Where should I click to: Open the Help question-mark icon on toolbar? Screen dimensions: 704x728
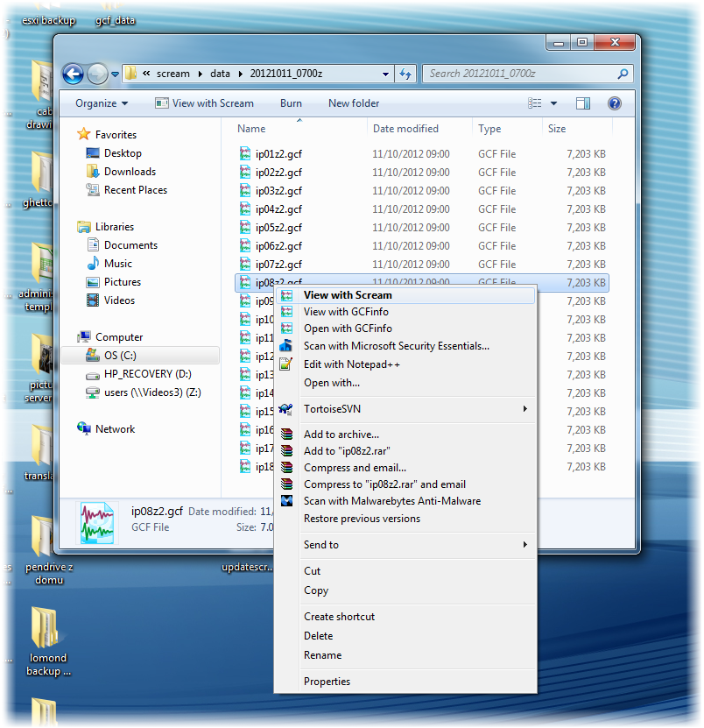[x=614, y=102]
